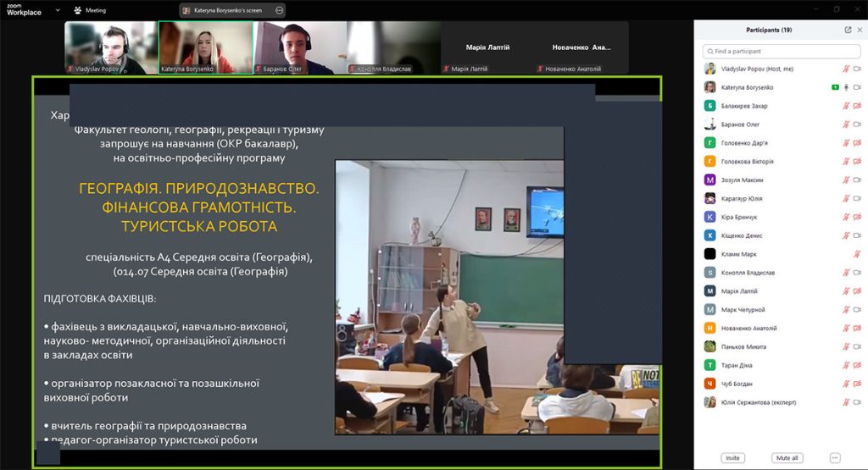Screen dimensions: 868x470
Task: Click the Meeting paw icon in top bar
Action: (78, 10)
